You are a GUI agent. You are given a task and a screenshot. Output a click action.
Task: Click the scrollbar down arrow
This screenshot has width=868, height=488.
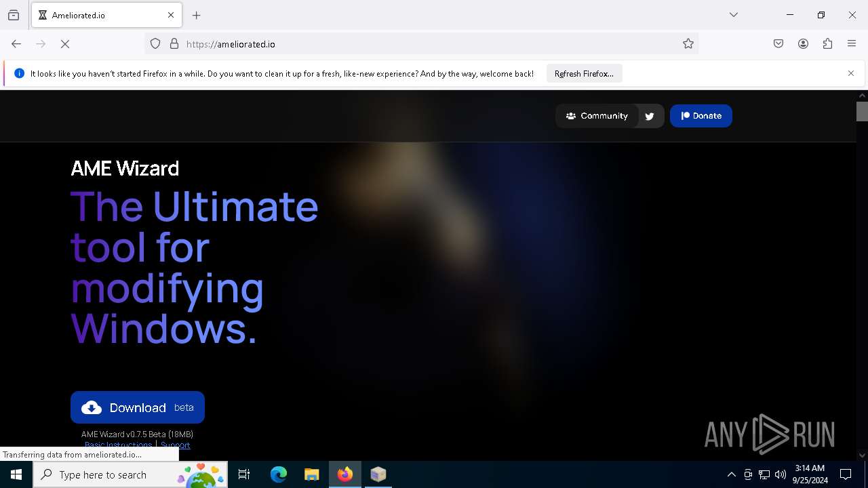click(x=862, y=455)
